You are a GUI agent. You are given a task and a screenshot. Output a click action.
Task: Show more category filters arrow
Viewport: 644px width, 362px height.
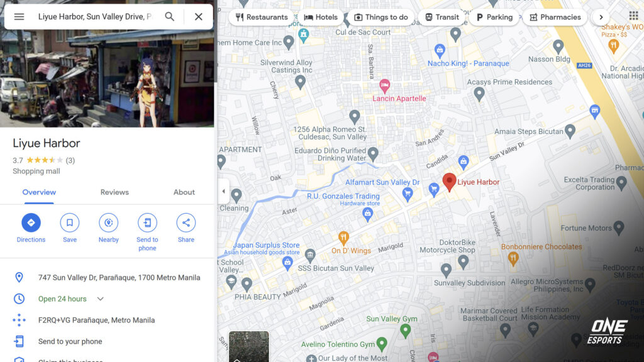coord(601,17)
